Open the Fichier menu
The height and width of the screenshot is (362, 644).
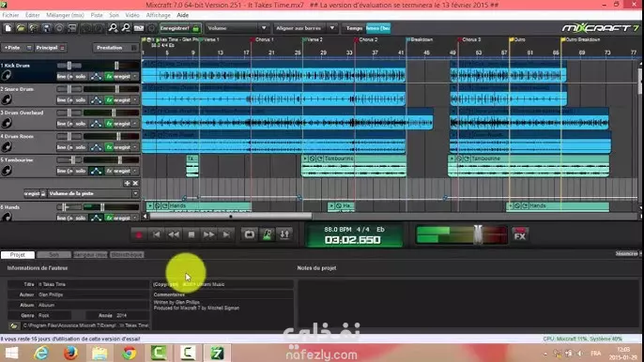10,15
